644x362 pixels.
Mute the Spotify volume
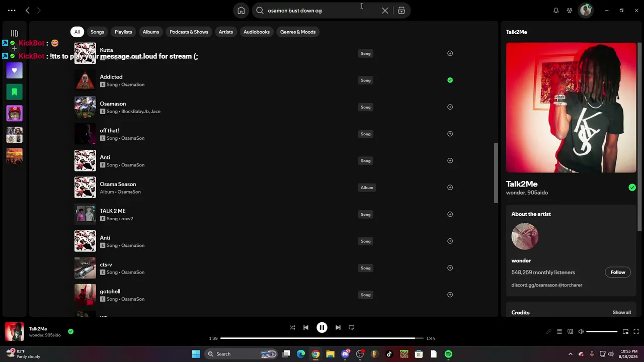(581, 331)
